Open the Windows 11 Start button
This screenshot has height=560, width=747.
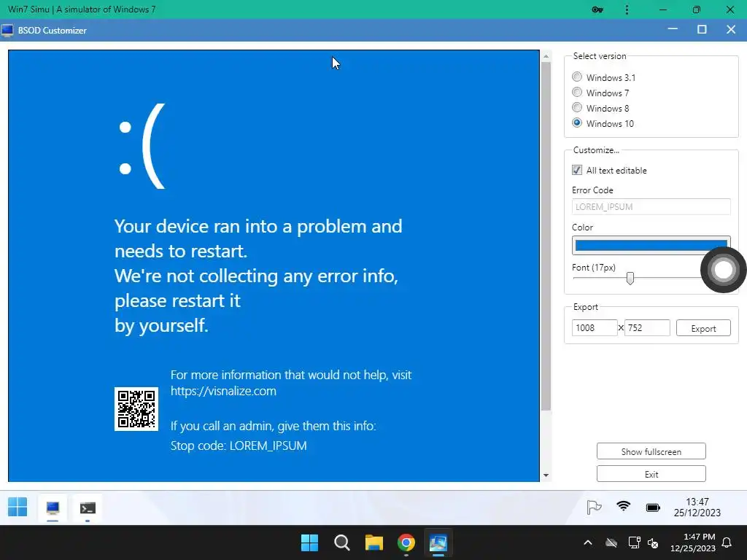pos(309,542)
